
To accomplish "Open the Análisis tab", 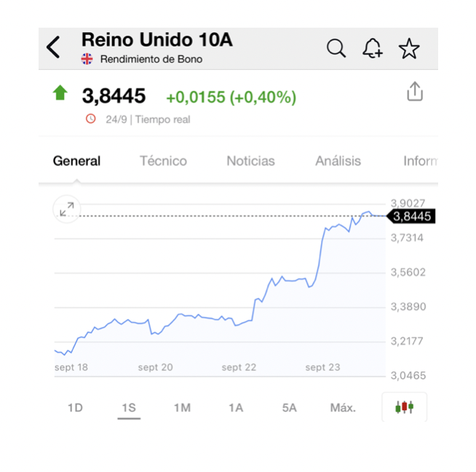I will pyautogui.click(x=338, y=161).
